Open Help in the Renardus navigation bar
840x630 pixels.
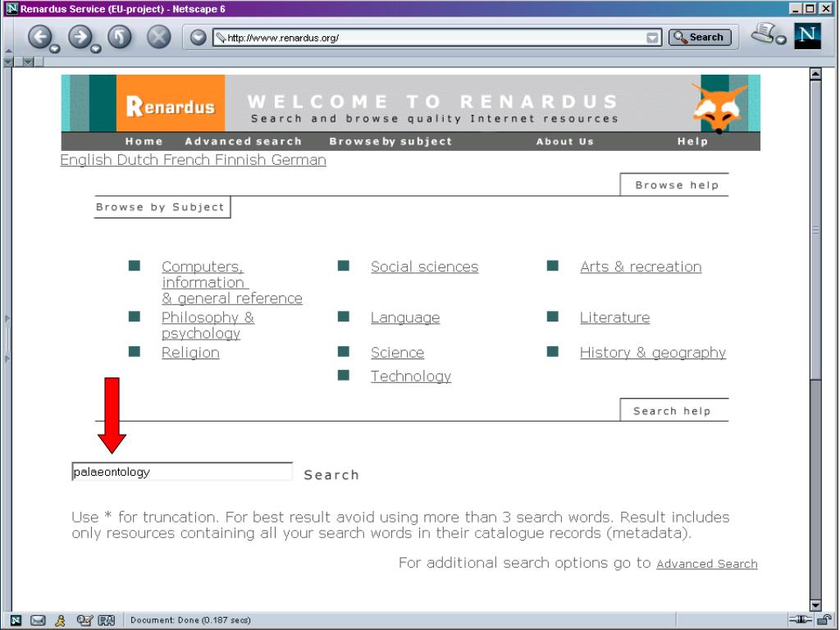[x=692, y=141]
